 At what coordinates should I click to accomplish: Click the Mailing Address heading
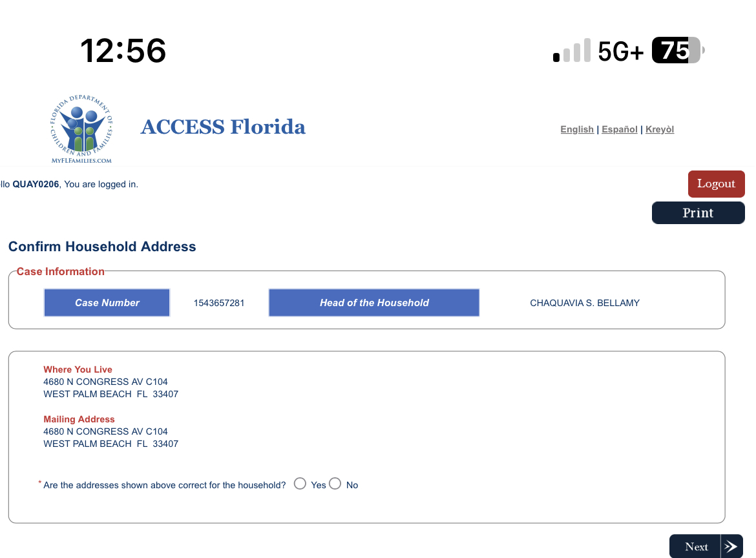coord(79,419)
